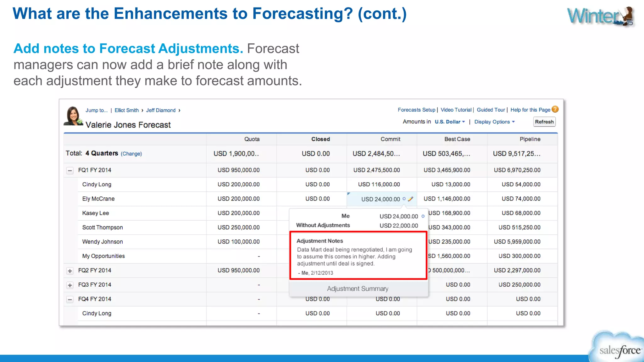Open Help for this Page link
This screenshot has width=644, height=362.
click(530, 110)
